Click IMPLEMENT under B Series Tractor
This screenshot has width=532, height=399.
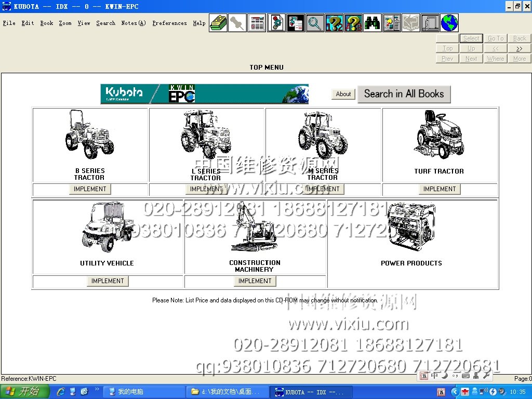click(x=90, y=189)
